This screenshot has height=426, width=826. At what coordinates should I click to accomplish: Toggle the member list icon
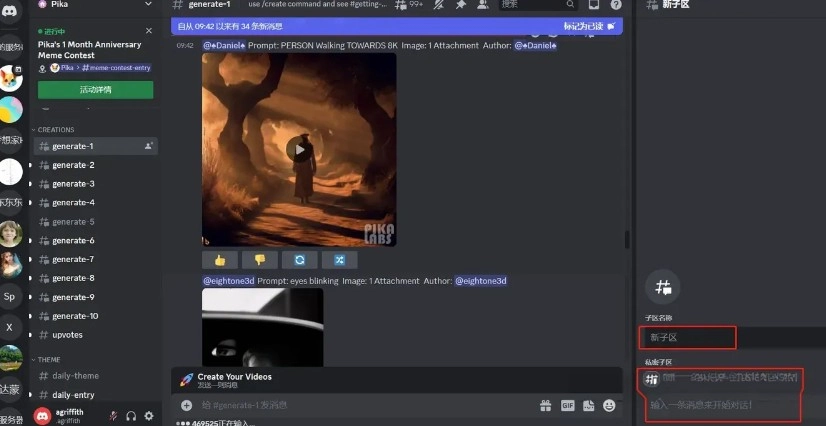(x=483, y=5)
